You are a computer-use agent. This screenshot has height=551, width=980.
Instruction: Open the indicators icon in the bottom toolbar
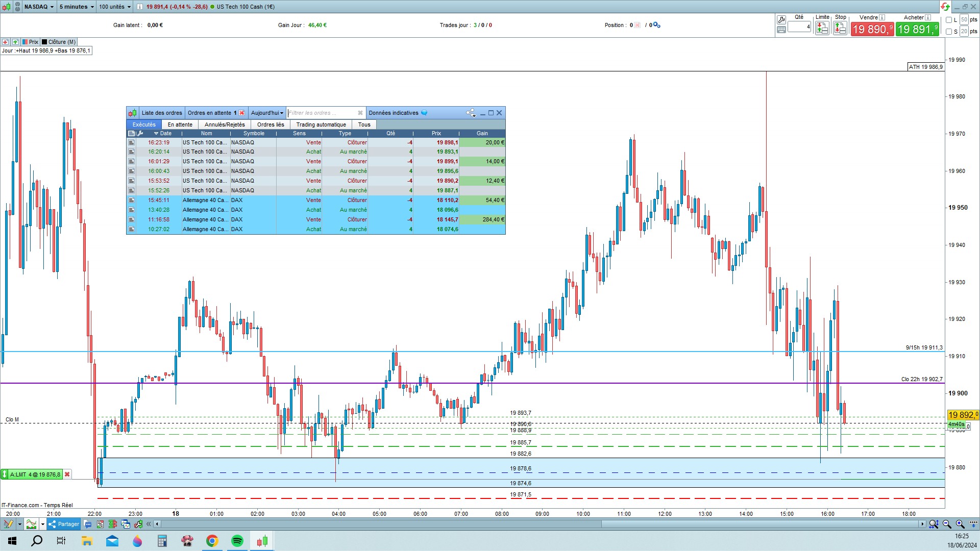pos(32,524)
